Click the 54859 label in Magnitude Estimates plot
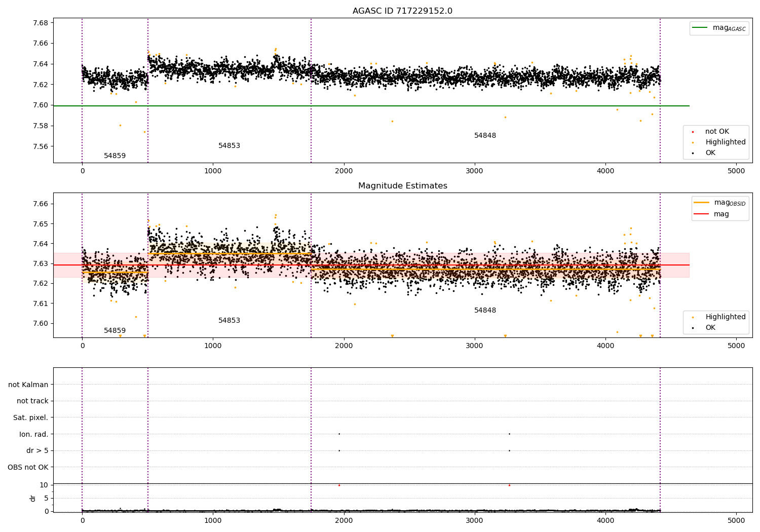This screenshot has height=532, width=760. [115, 331]
